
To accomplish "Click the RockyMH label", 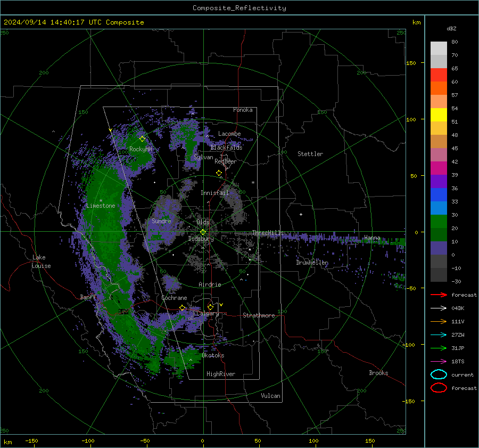I will tap(141, 149).
